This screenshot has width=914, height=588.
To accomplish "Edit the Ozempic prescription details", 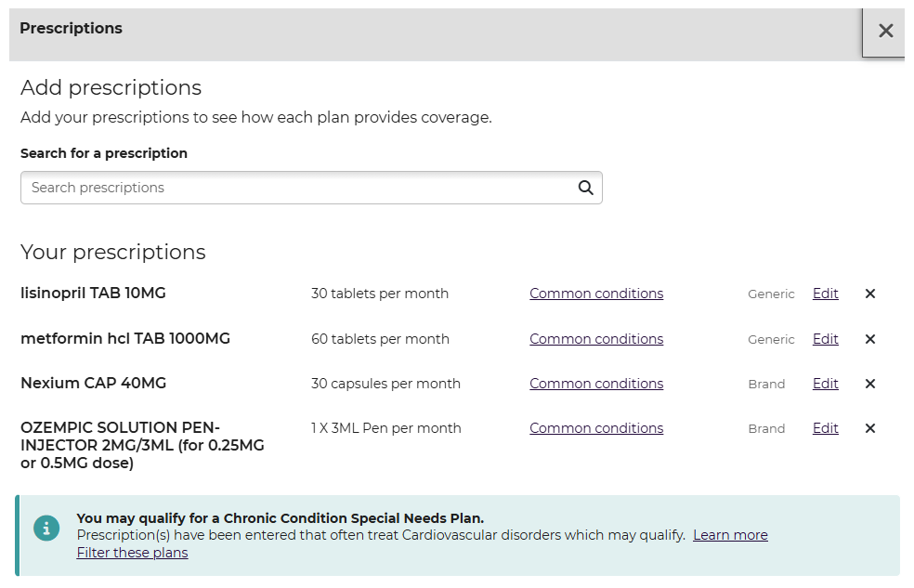I will (x=825, y=428).
